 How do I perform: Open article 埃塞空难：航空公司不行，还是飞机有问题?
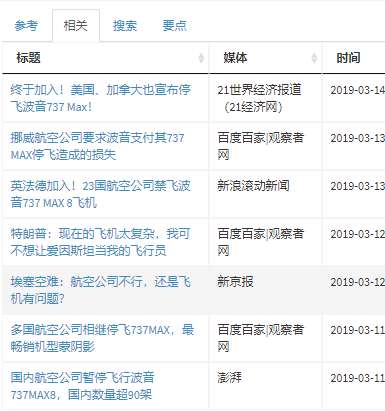point(101,290)
